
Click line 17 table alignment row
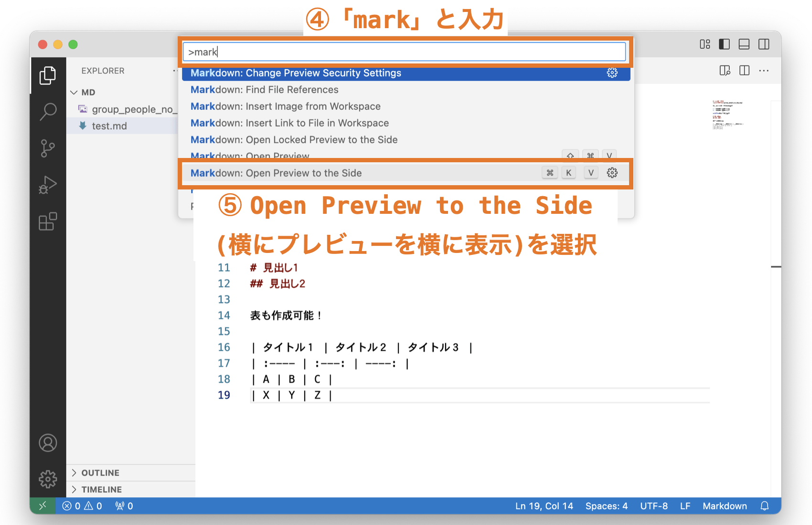(330, 364)
